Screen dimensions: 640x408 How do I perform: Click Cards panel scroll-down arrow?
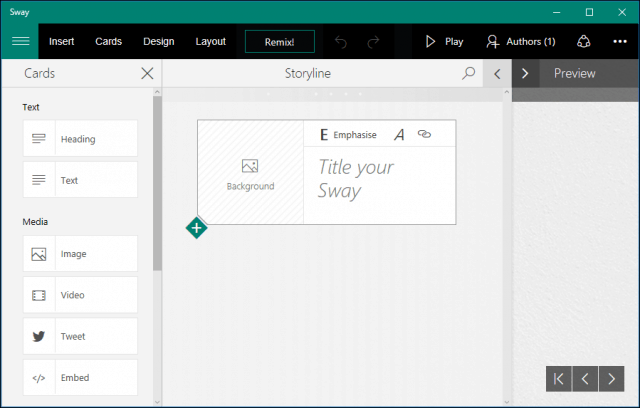tap(157, 402)
